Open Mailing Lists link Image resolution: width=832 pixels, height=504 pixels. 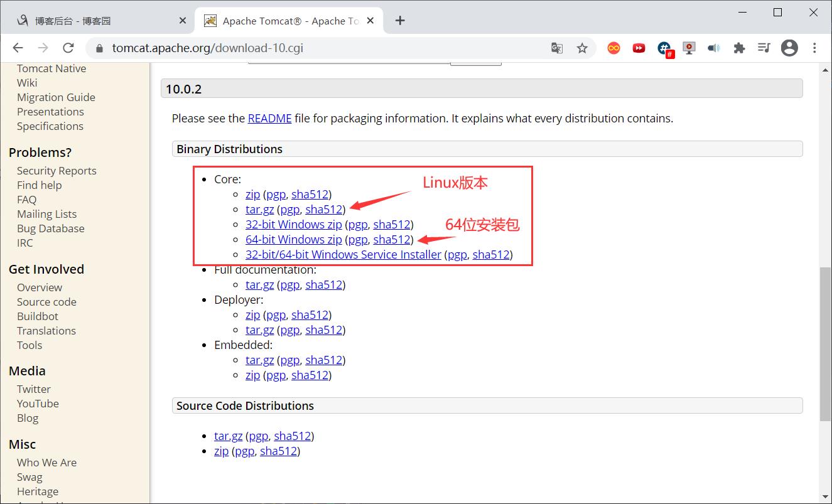point(46,214)
